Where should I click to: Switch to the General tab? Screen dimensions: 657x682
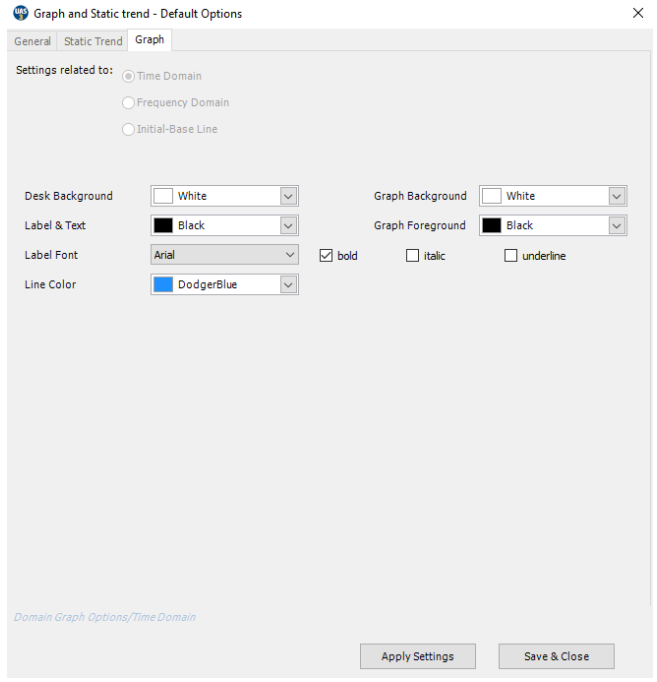pos(33,41)
